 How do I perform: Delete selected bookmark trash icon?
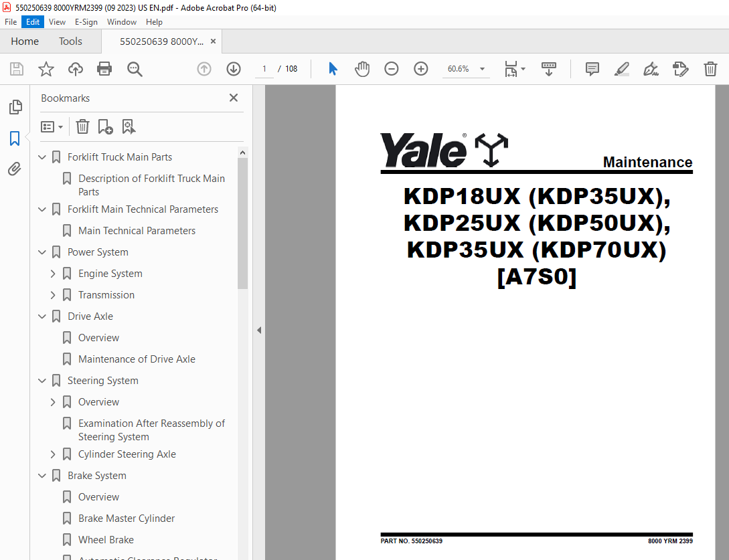(x=83, y=126)
